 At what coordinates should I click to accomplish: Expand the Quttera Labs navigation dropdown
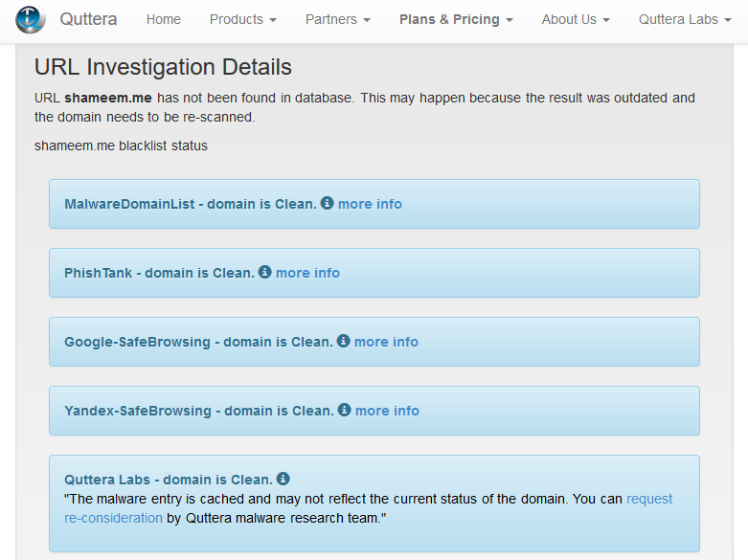684,19
